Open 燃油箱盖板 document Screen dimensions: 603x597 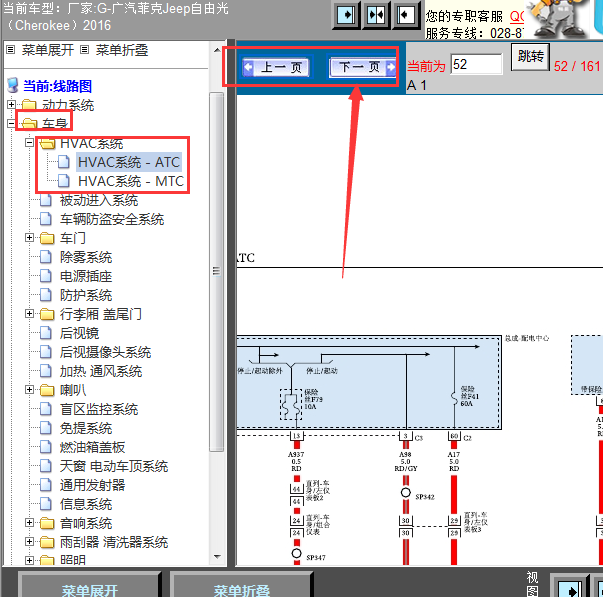pos(92,447)
